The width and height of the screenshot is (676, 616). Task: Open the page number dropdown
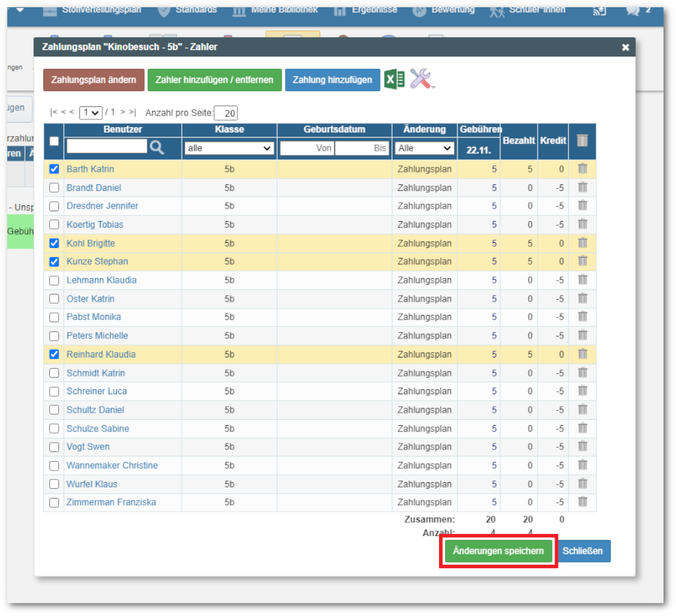click(91, 113)
